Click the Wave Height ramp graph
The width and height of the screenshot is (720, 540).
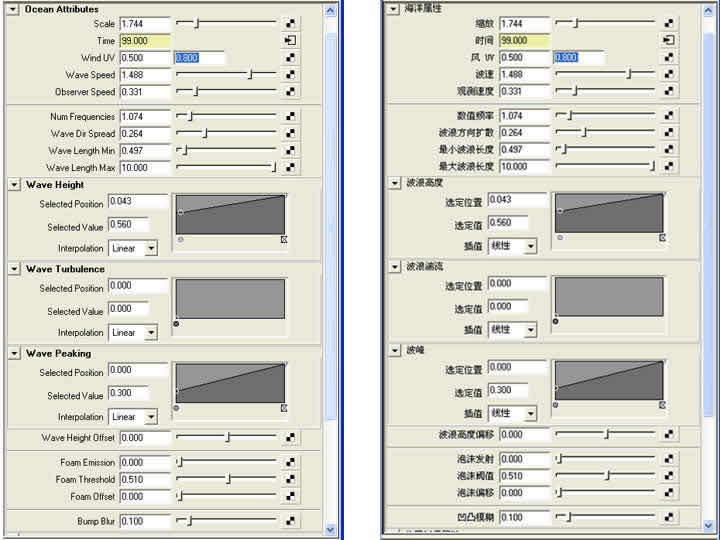(230, 214)
